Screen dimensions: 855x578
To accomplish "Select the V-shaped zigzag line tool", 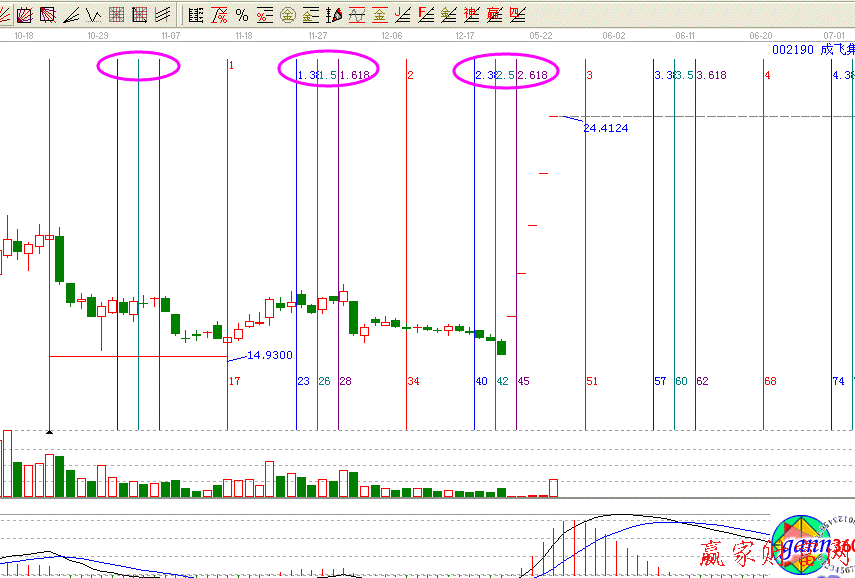I will coord(93,14).
